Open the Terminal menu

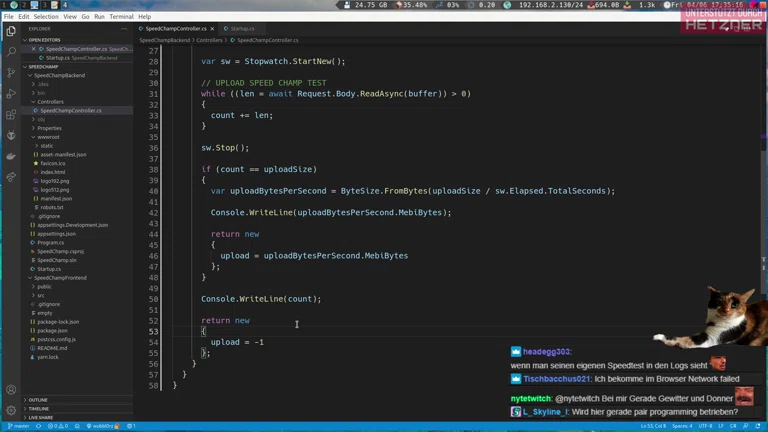121,17
